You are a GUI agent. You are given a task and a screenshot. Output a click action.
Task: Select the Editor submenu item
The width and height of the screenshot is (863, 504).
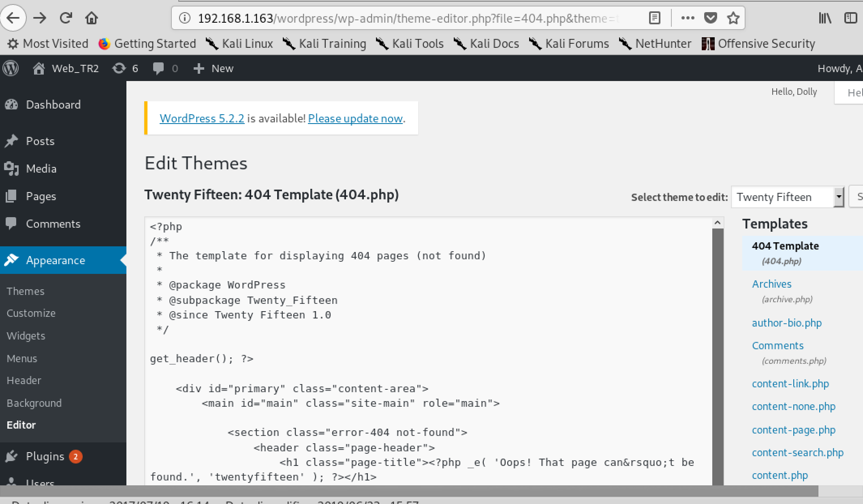(21, 425)
